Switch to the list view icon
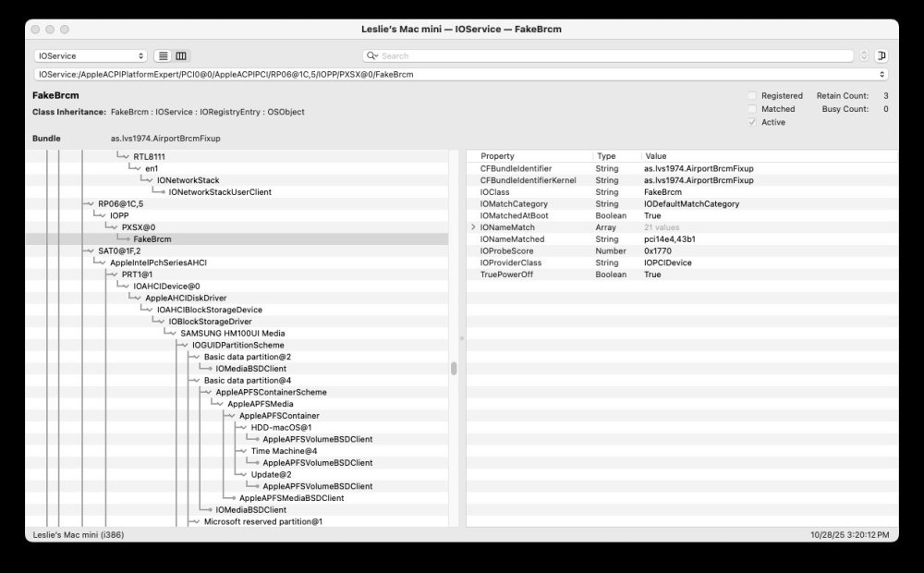Image resolution: width=924 pixels, height=573 pixels. coord(164,56)
